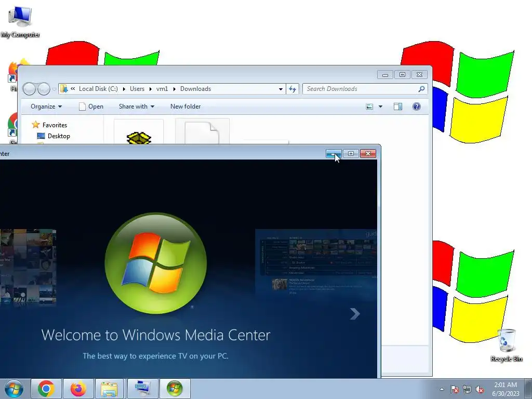Show hidden tray icons arrow
532x399 pixels.
pyautogui.click(x=442, y=389)
